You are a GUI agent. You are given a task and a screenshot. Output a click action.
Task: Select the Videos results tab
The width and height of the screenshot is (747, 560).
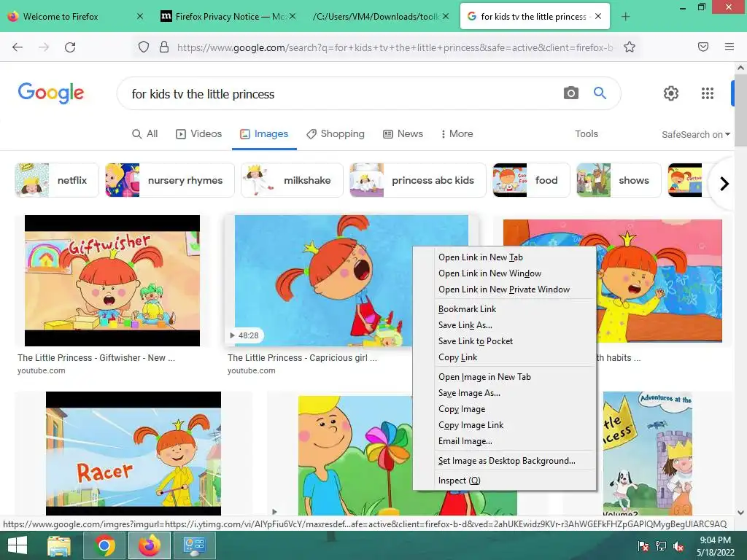[198, 134]
